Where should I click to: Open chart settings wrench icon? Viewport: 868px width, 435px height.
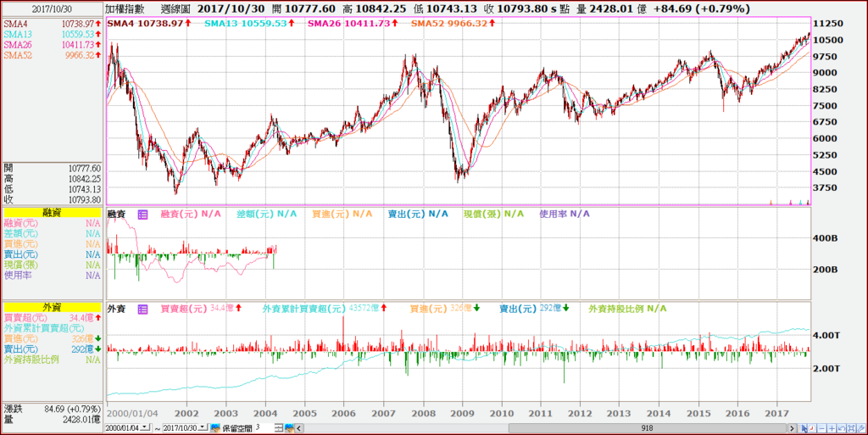(861, 428)
